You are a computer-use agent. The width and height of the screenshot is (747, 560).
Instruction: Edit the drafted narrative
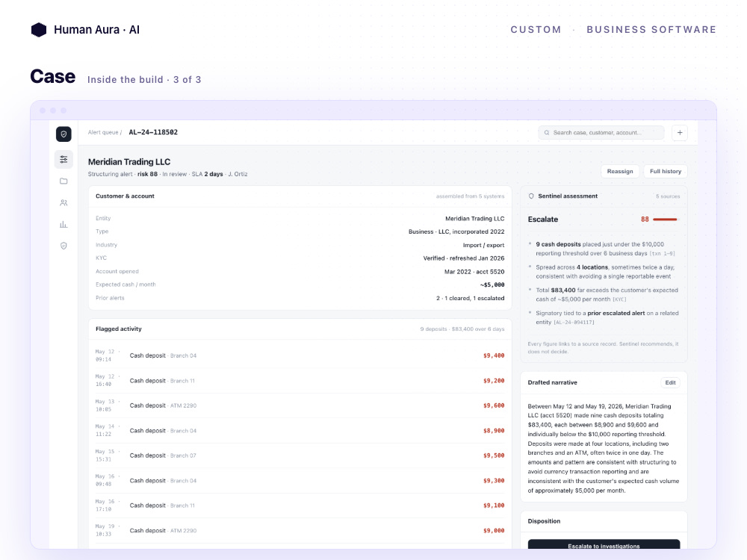(x=670, y=383)
